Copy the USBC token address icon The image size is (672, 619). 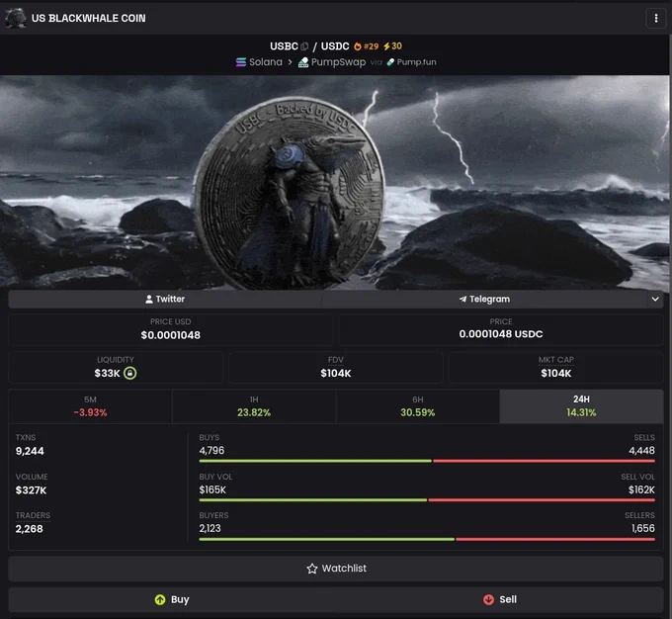point(304,46)
